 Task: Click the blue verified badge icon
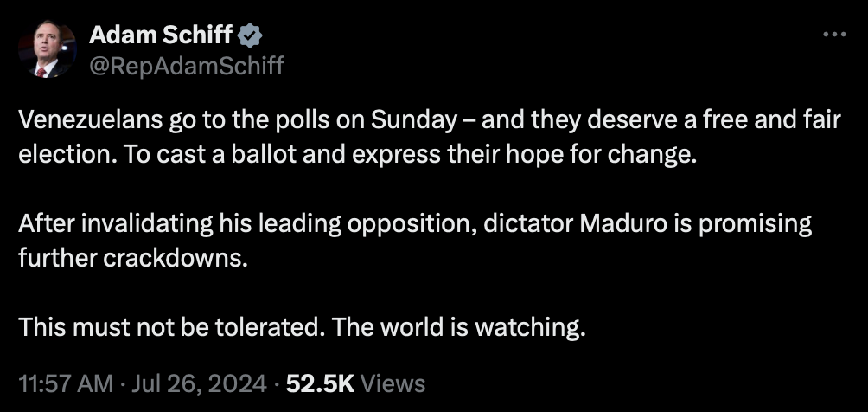[251, 36]
